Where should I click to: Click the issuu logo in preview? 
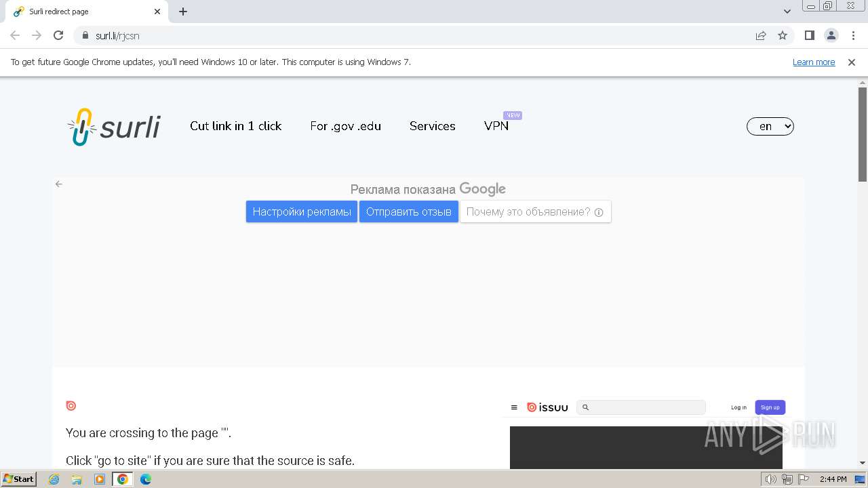point(547,407)
